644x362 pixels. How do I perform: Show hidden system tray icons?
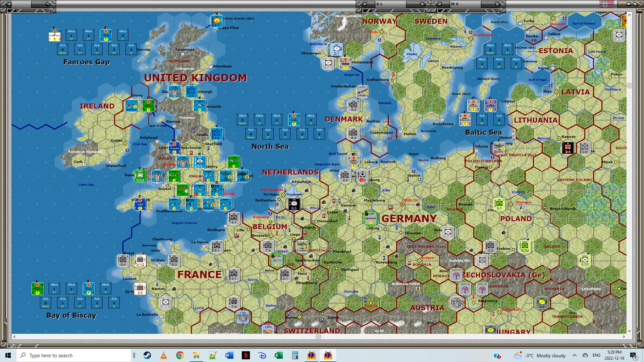pos(575,355)
